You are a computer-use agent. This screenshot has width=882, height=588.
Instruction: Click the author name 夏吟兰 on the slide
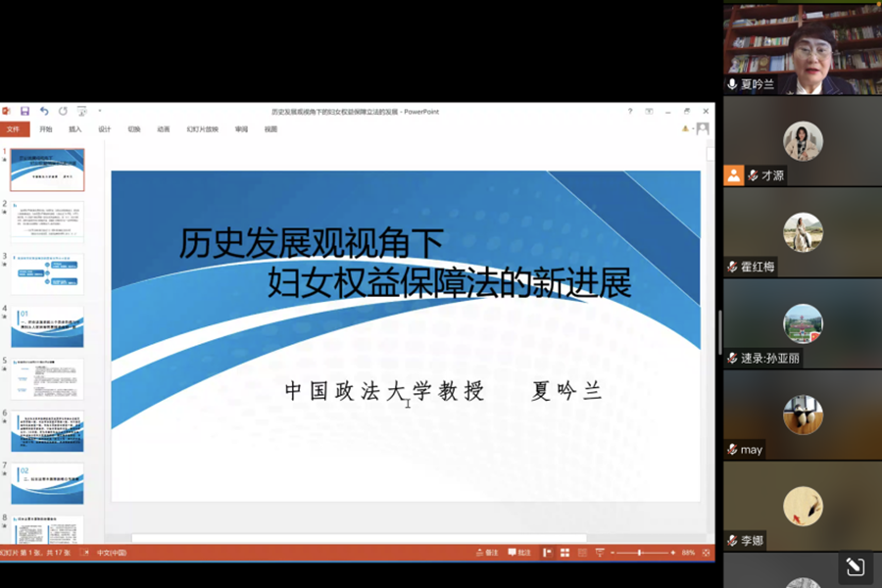(566, 390)
